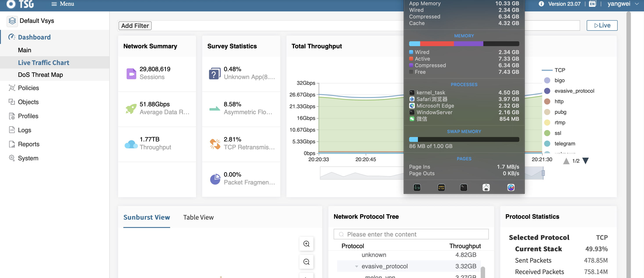Toggle the evasive_protocol legend entry

point(574,91)
